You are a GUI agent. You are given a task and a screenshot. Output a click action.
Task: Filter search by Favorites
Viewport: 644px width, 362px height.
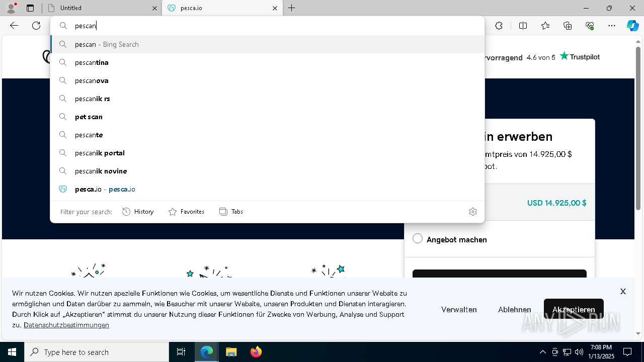tap(186, 212)
